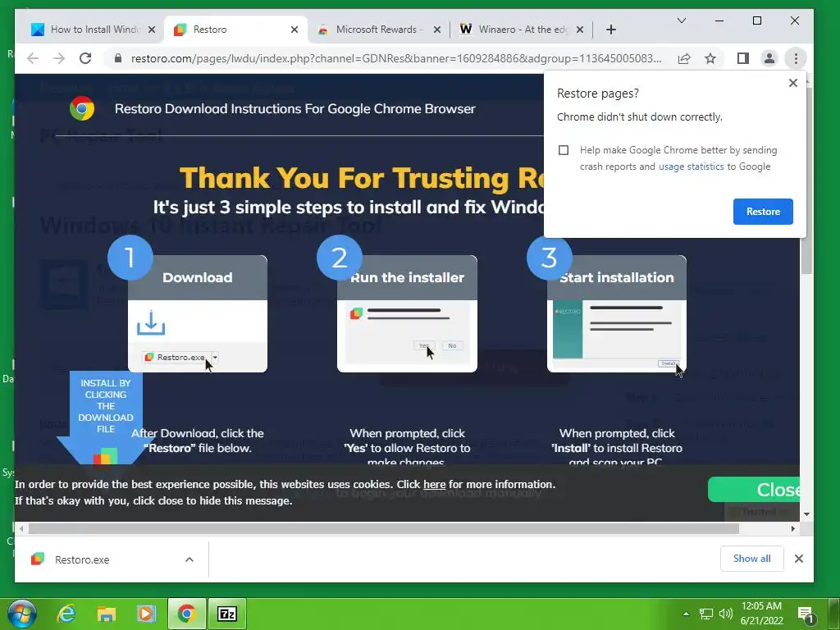View site info via the padlock icon
The height and width of the screenshot is (630, 840).
pyautogui.click(x=118, y=58)
